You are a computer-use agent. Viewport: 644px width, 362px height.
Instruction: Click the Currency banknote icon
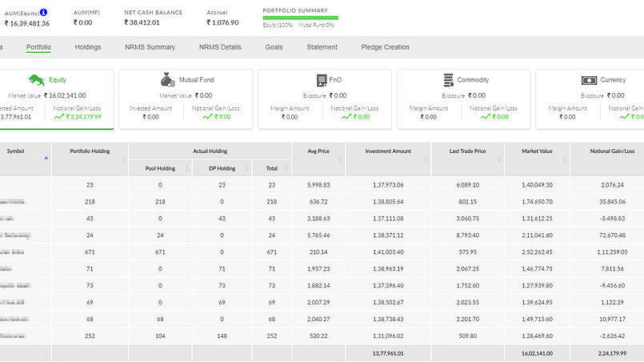point(589,80)
